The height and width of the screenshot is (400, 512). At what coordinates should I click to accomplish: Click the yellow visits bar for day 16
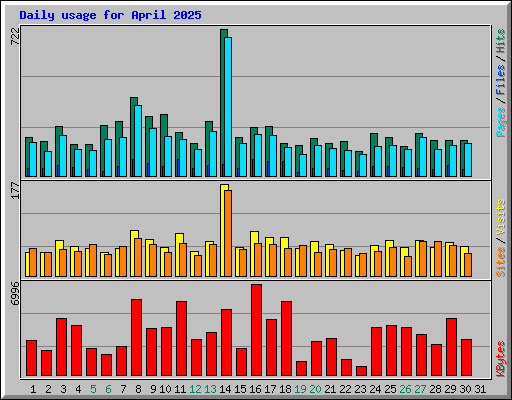click(252, 254)
